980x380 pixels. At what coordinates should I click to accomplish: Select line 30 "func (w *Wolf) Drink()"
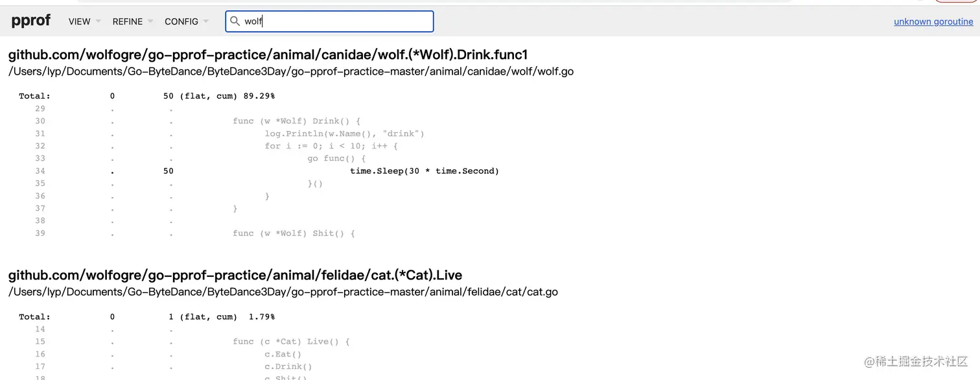point(296,121)
